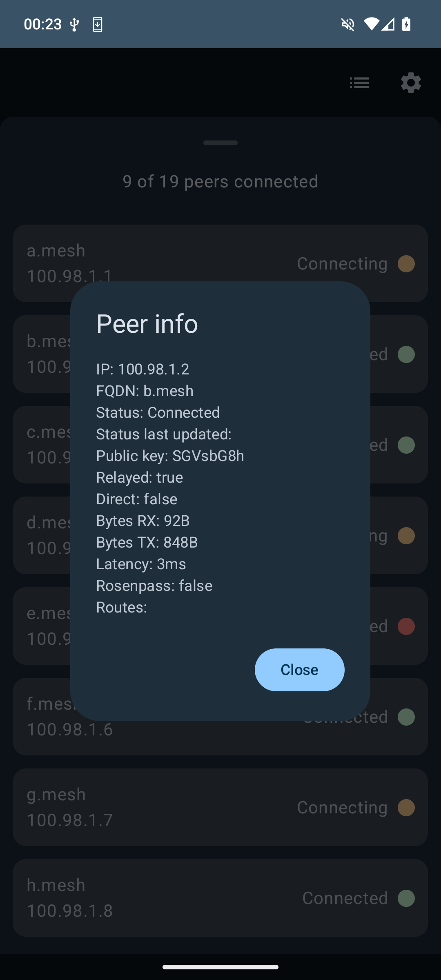
Task: Tap the clock in the status bar
Action: pos(43,24)
